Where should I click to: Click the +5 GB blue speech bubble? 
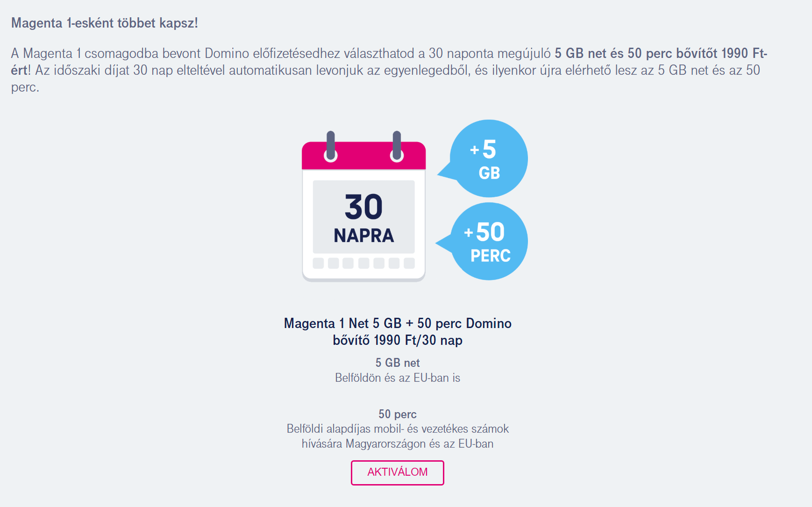(486, 159)
